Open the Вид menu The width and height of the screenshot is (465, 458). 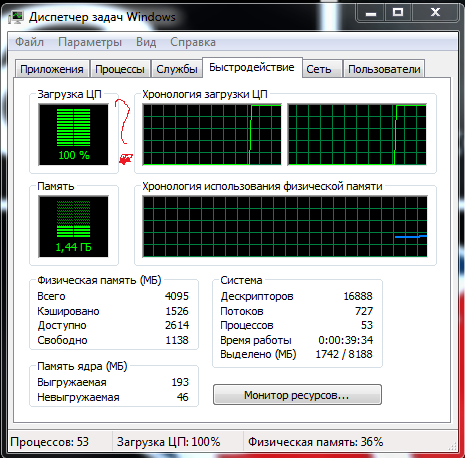(x=146, y=42)
